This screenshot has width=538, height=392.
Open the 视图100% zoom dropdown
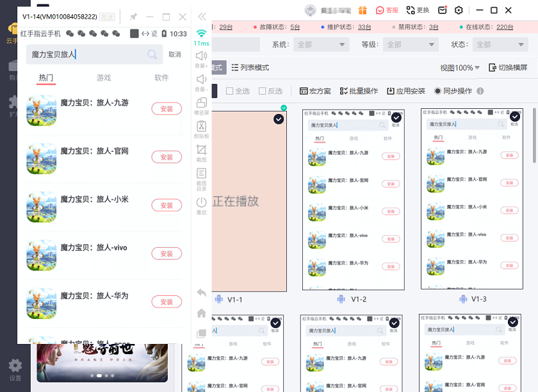pos(460,68)
